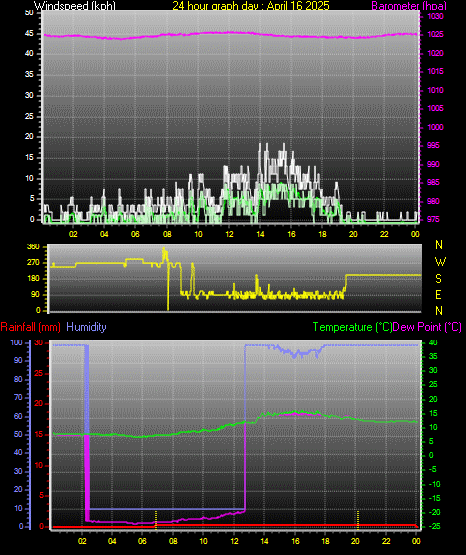This screenshot has height=555, width=466.
Task: Click barometer axis value 995
Action: click(x=433, y=145)
